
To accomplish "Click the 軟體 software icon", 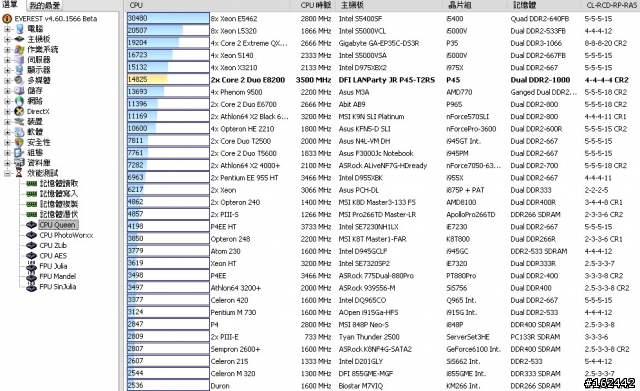I will [19, 132].
